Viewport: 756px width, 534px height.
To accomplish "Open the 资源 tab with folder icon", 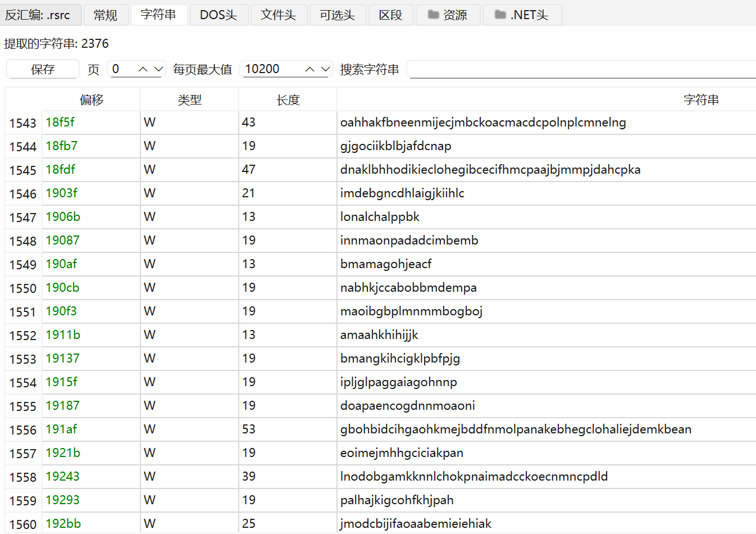I will point(448,15).
